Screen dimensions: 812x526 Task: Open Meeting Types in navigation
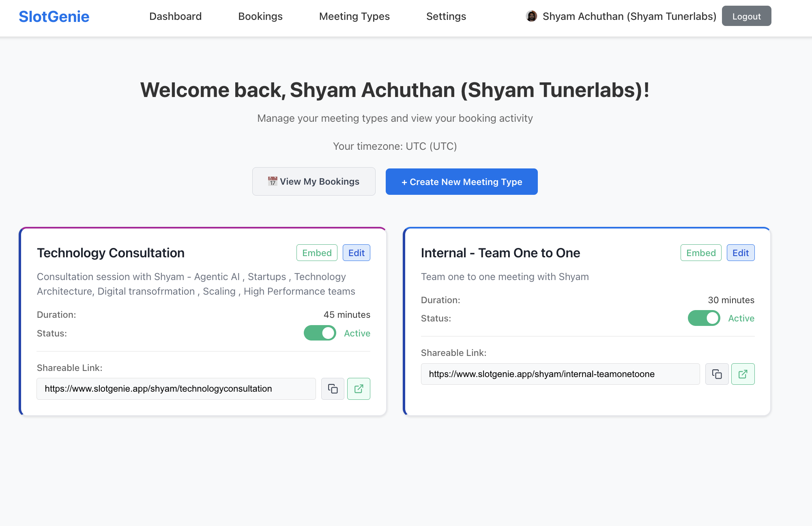[x=354, y=16]
